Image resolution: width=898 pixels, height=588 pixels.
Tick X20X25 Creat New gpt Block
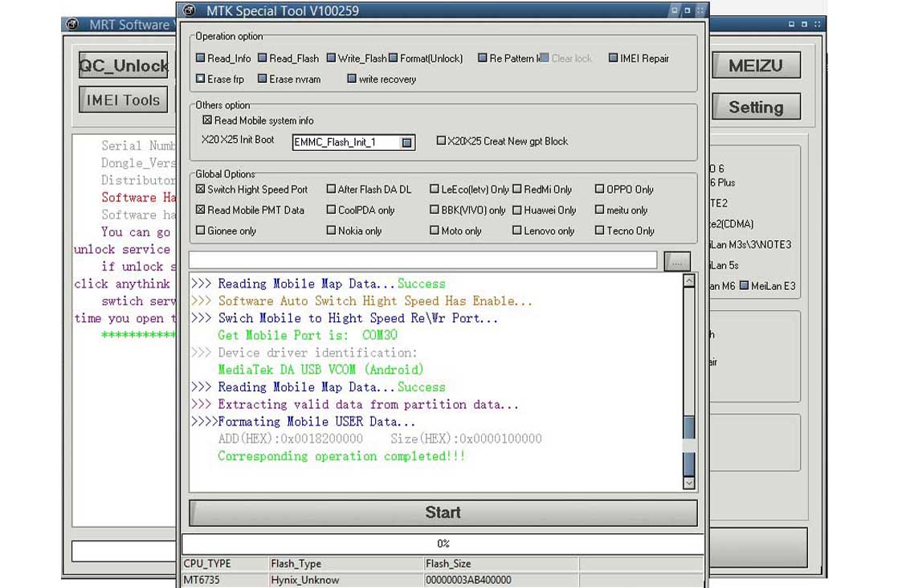tap(441, 141)
